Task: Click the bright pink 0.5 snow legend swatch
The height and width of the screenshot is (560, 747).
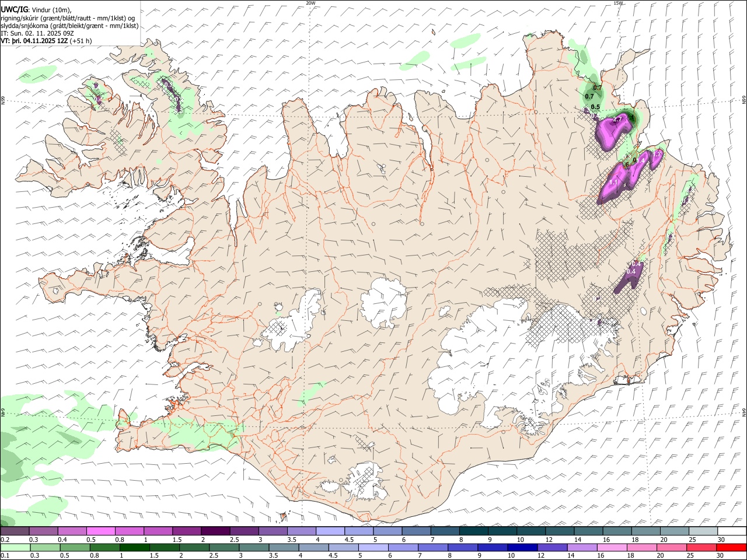Action: pos(100,531)
